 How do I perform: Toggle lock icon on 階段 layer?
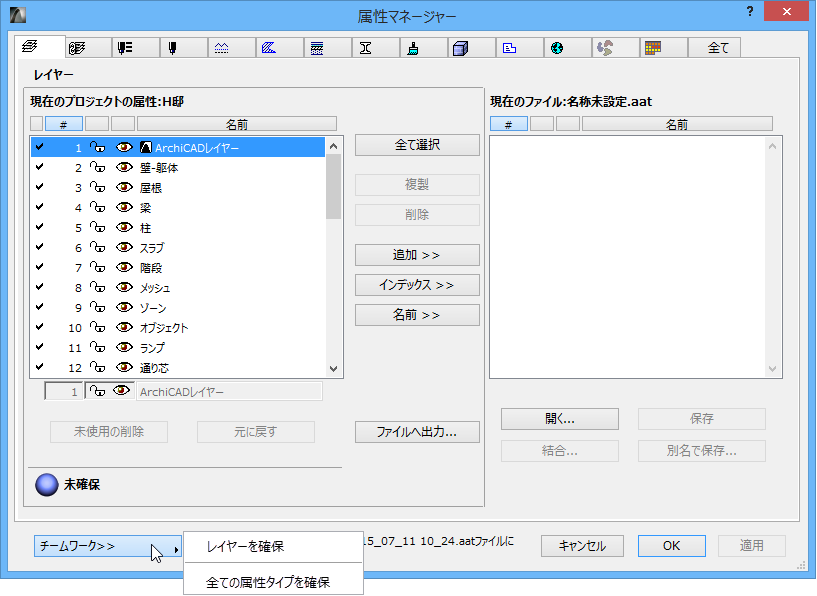[x=97, y=267]
